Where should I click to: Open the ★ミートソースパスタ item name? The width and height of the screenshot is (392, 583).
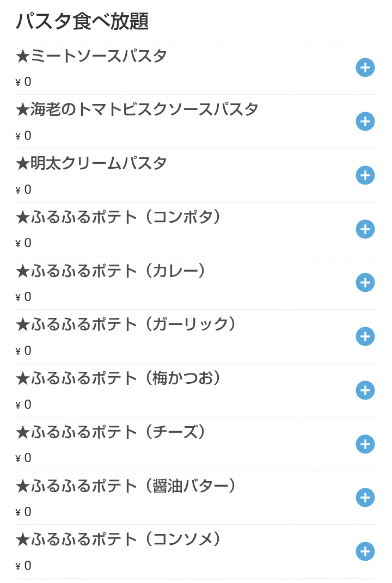[91, 56]
